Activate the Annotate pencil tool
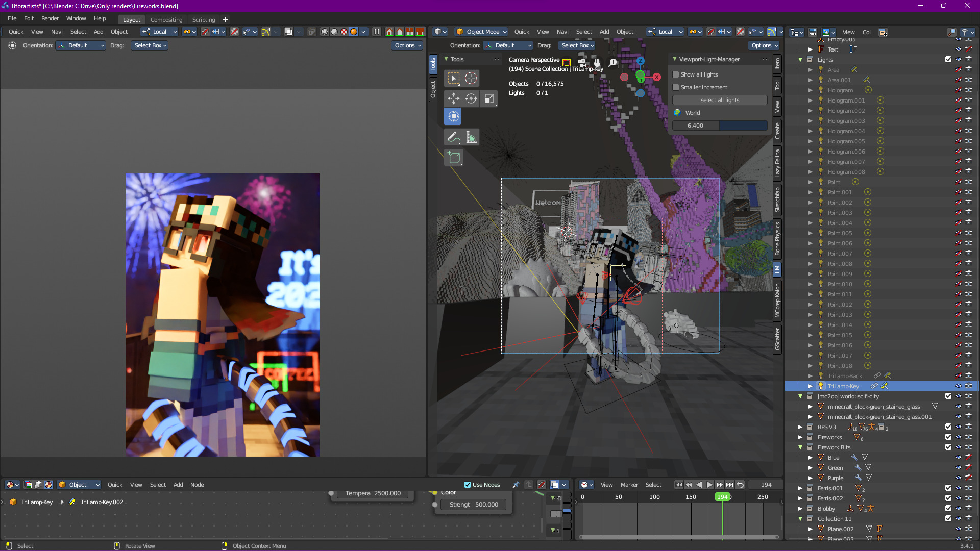The height and width of the screenshot is (551, 980). click(453, 137)
